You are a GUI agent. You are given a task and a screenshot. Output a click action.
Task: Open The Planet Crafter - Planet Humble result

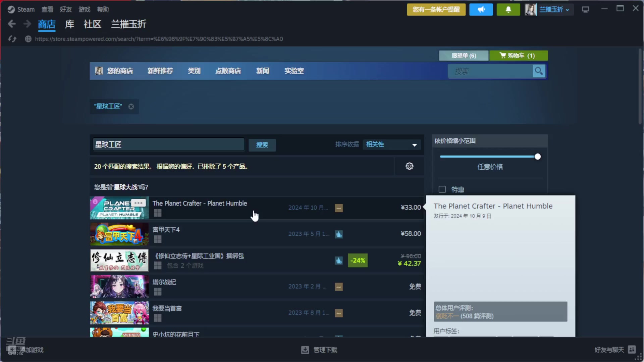257,208
